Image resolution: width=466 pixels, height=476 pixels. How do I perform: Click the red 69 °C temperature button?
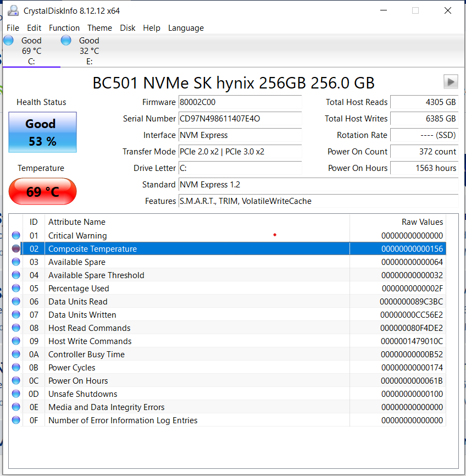[x=42, y=191]
